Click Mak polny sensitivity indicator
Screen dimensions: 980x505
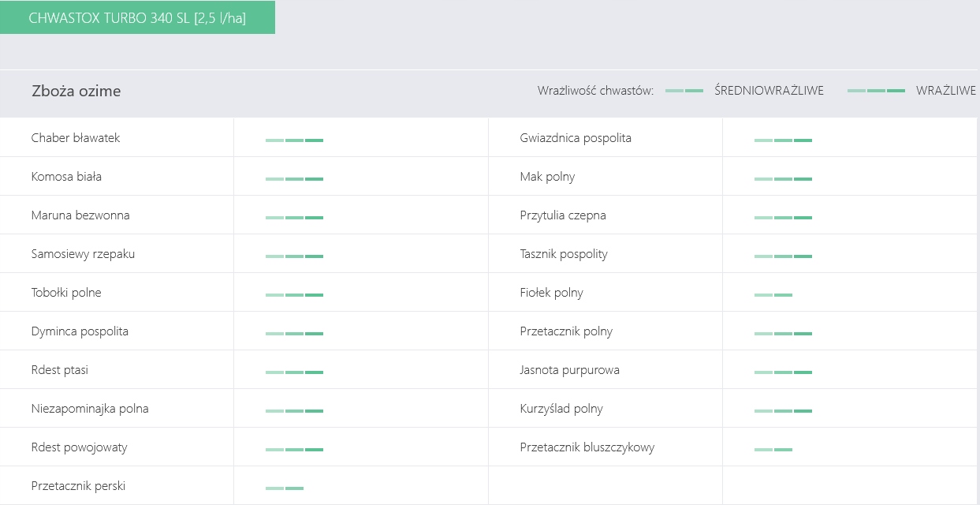(783, 179)
